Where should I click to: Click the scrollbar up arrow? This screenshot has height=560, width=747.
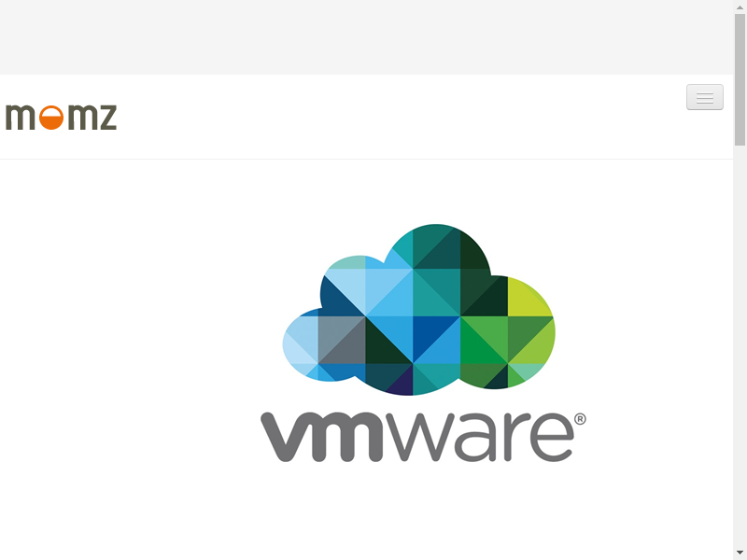coord(740,4)
